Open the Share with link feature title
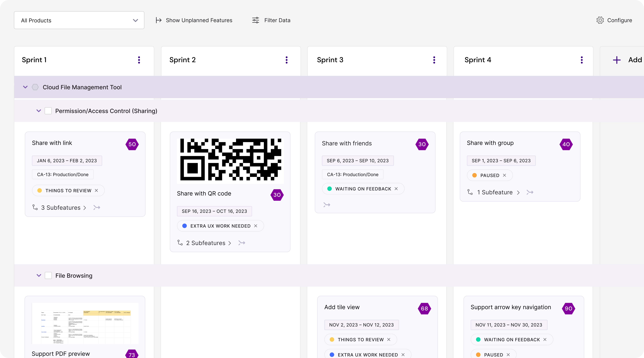 [x=52, y=143]
